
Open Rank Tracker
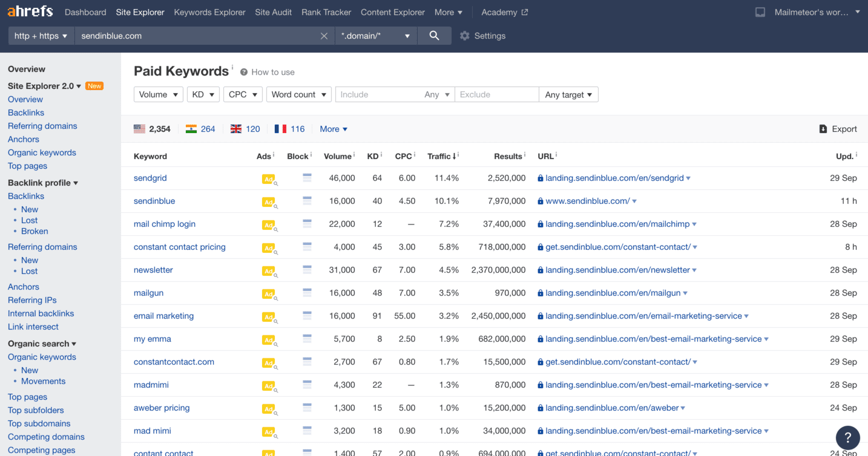326,12
